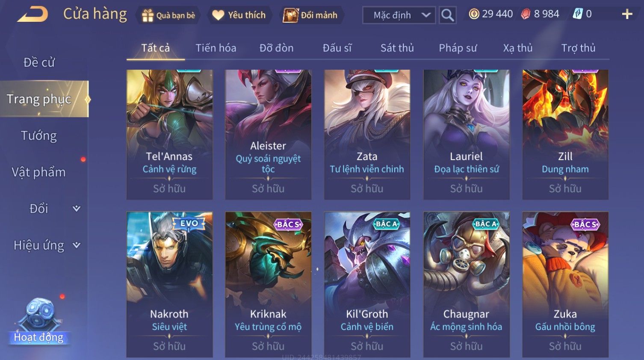This screenshot has width=644, height=360.
Task: Switch to the Pháp sư tab
Action: (458, 48)
